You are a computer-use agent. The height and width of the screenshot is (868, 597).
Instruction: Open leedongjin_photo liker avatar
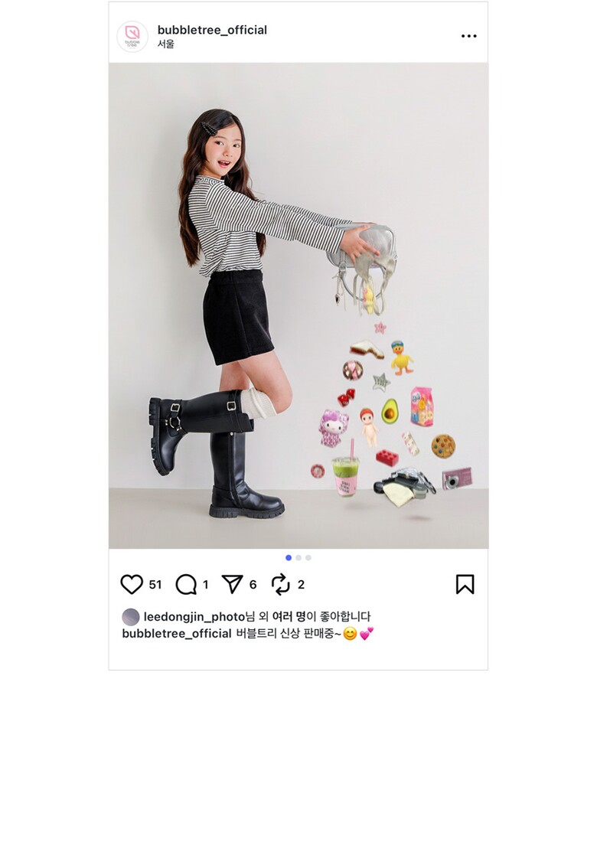coord(131,617)
